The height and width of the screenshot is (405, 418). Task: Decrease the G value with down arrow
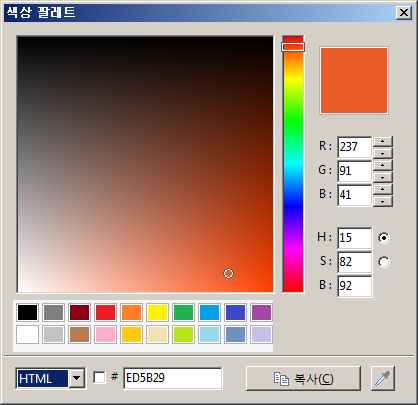tap(383, 177)
